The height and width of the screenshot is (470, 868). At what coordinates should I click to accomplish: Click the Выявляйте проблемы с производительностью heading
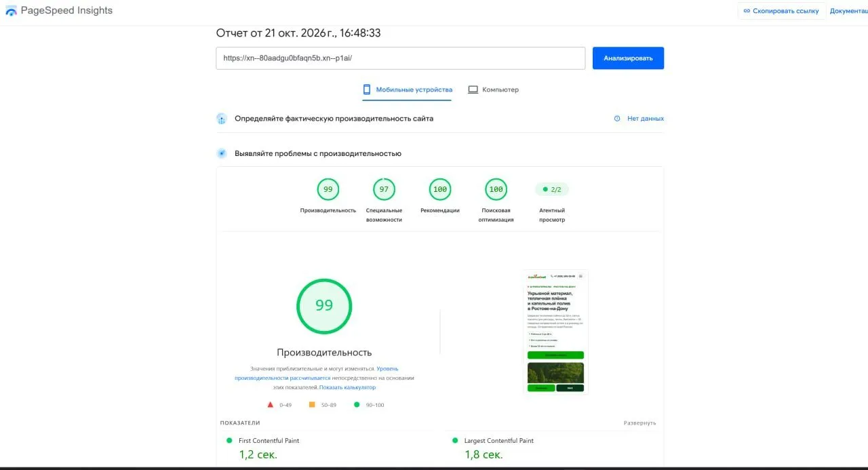click(x=318, y=153)
